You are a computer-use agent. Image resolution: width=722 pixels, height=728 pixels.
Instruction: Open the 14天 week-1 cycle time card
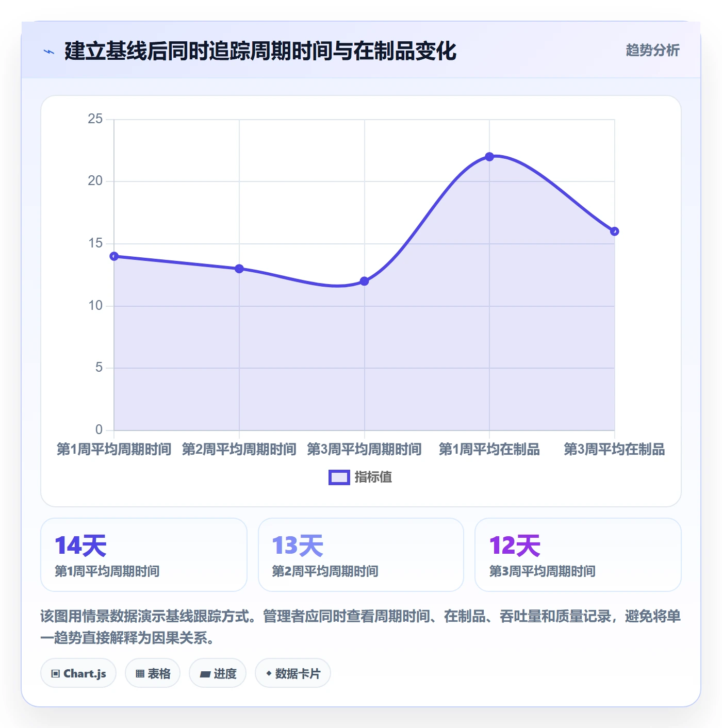point(144,555)
